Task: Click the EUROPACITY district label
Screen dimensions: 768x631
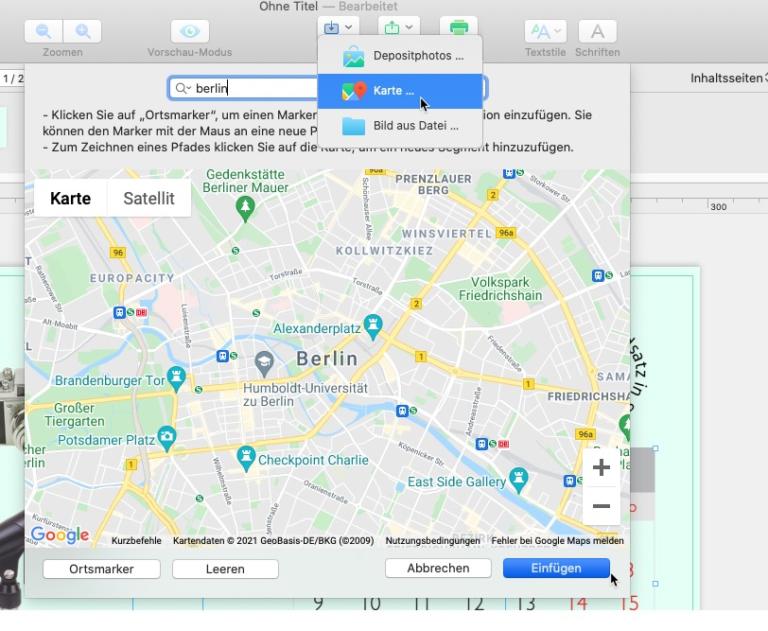Action: pos(132,278)
